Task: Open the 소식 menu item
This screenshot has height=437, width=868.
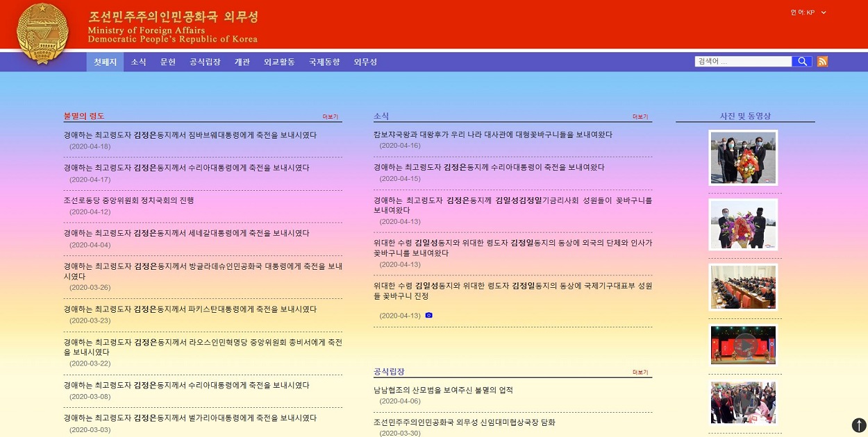Action: click(x=139, y=62)
